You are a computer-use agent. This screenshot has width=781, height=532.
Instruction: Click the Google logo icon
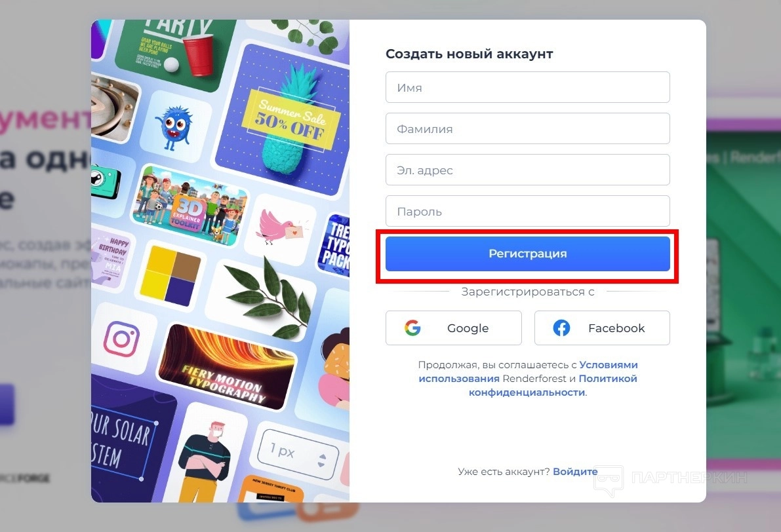[x=412, y=328]
